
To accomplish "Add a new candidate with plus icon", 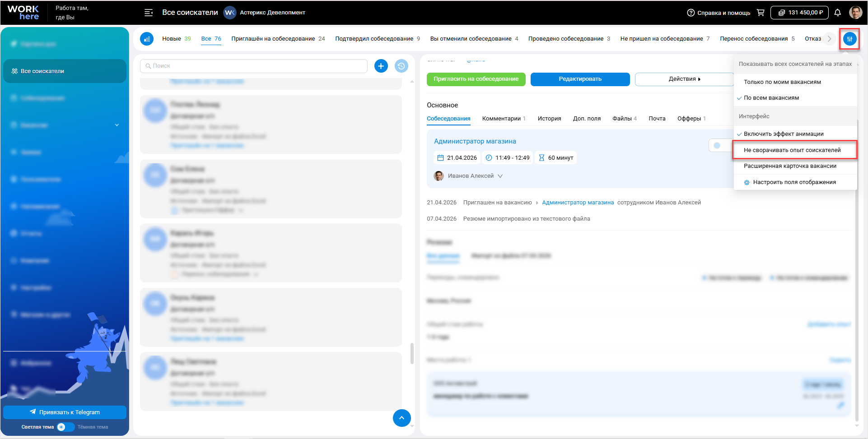I will [381, 66].
